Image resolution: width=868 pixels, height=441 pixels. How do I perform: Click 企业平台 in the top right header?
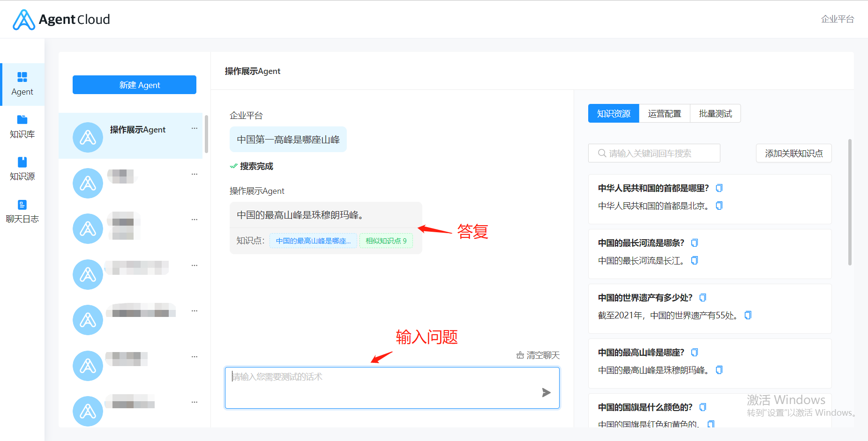(x=838, y=19)
